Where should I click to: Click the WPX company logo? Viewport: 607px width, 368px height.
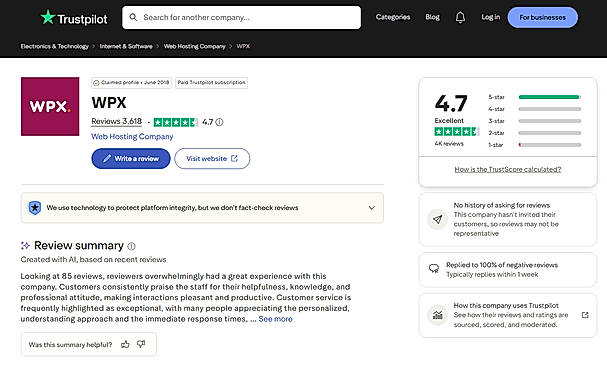pyautogui.click(x=50, y=106)
